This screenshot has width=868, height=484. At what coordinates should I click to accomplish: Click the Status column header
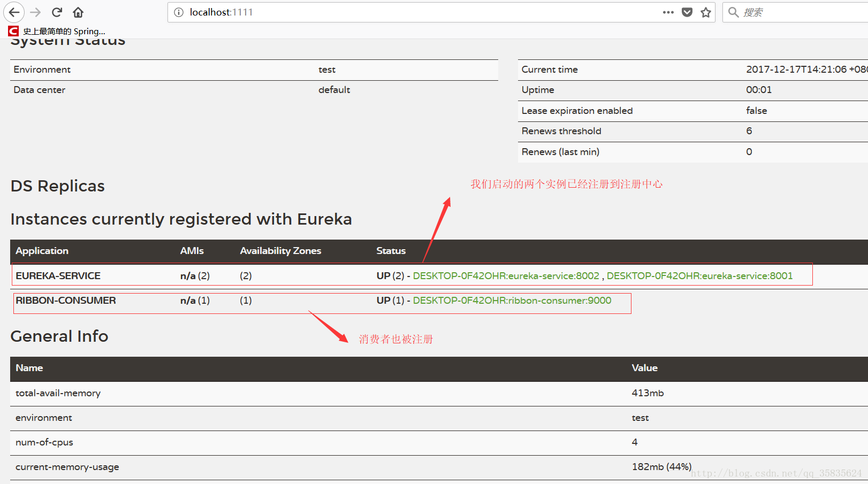coord(391,251)
